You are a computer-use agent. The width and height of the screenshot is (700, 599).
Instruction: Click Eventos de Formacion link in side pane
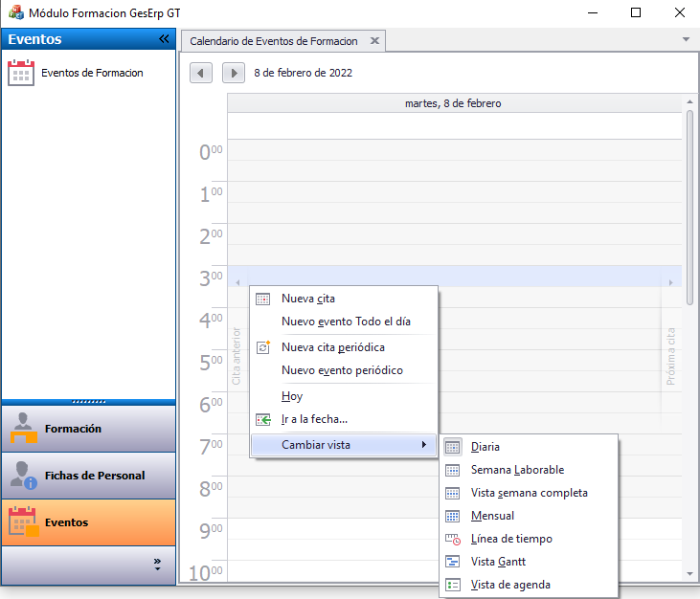pos(93,73)
